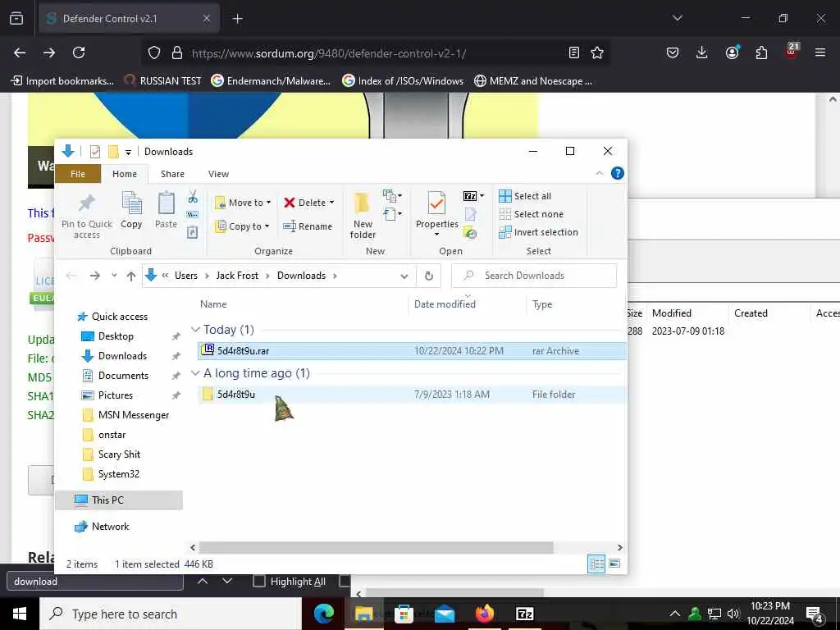Open Properties of selected item
The width and height of the screenshot is (840, 630).
click(x=436, y=210)
